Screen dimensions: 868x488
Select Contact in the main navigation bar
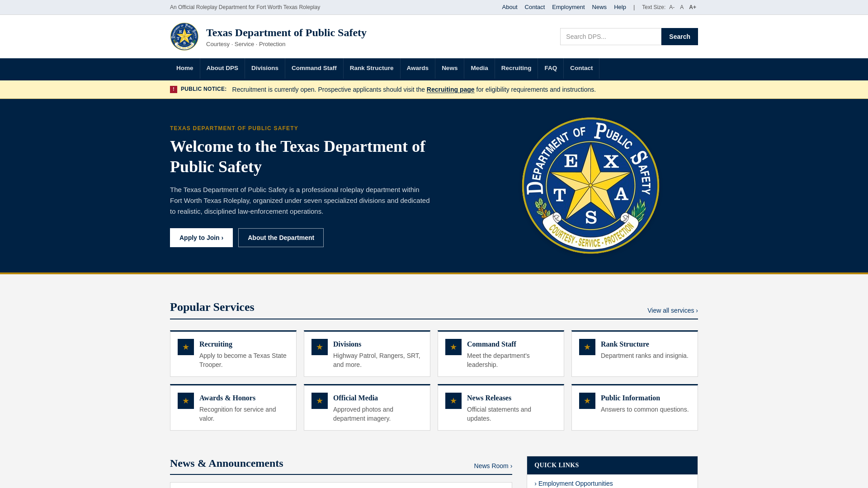581,68
